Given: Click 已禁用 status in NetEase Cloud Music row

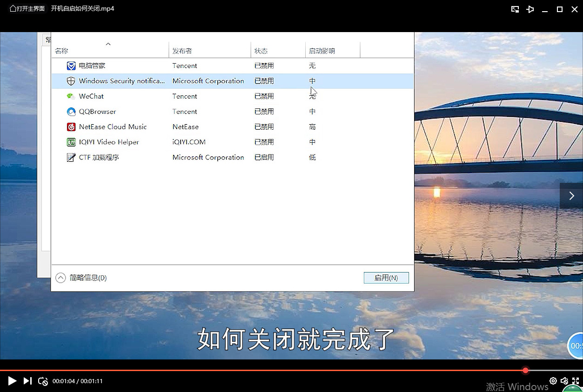Looking at the screenshot, I should pyautogui.click(x=264, y=126).
